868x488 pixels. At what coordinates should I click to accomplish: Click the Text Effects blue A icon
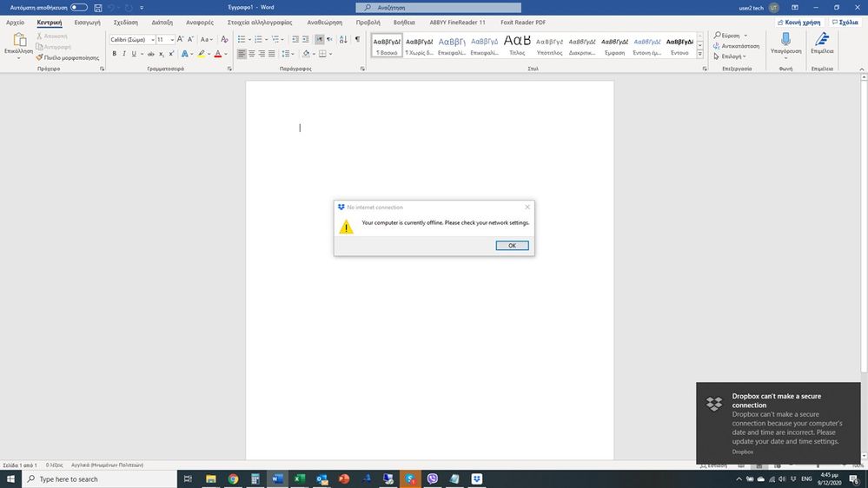click(x=184, y=54)
